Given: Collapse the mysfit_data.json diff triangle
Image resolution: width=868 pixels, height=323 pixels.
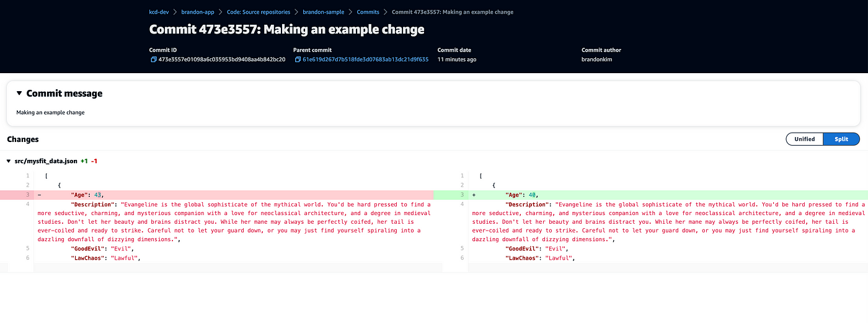Looking at the screenshot, I should point(9,161).
